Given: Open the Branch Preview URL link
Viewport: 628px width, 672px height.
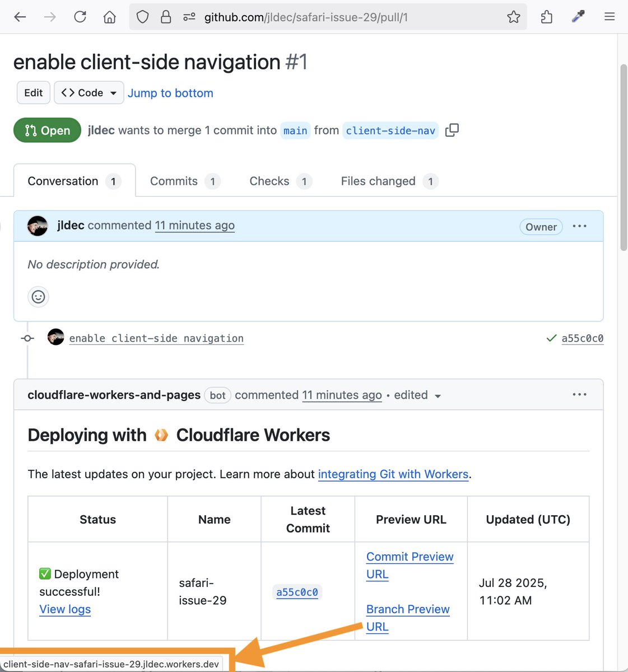Looking at the screenshot, I should pos(408,618).
